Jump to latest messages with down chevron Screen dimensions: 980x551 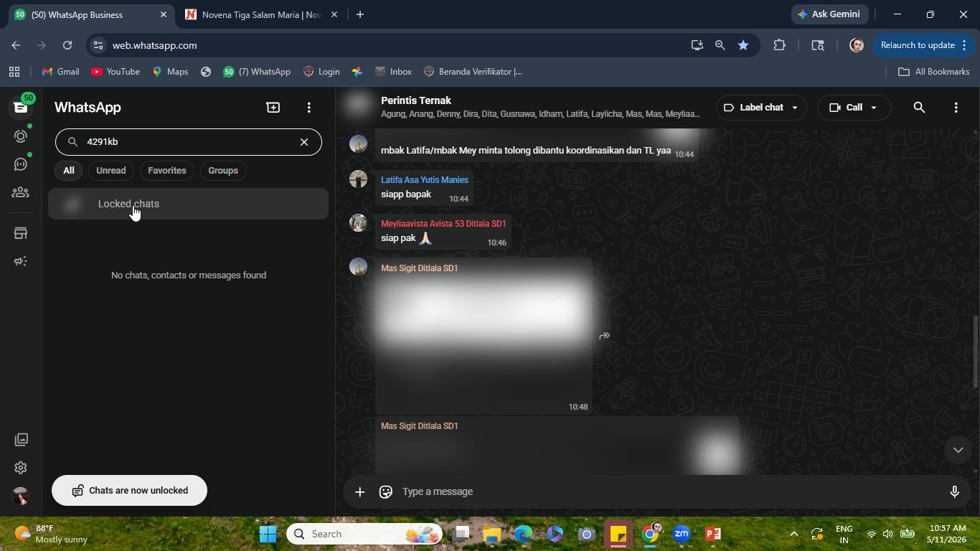pyautogui.click(x=958, y=450)
